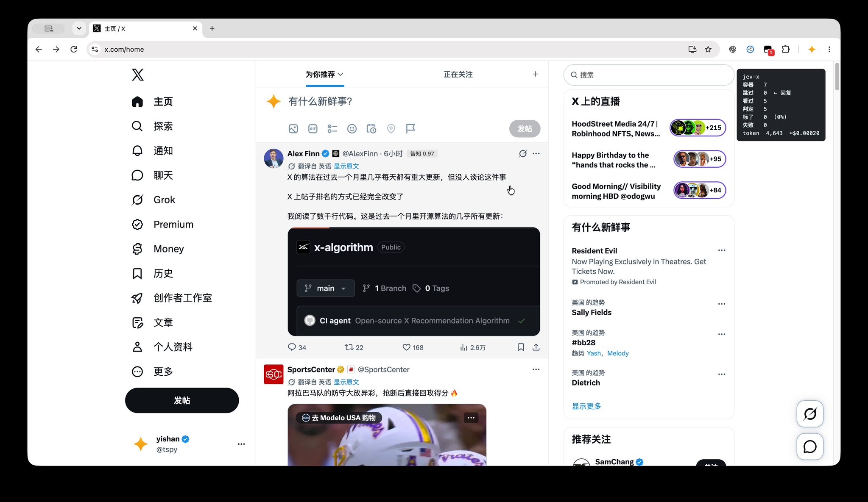
Task: Click the gray 发帖 composer button
Action: [x=525, y=129]
